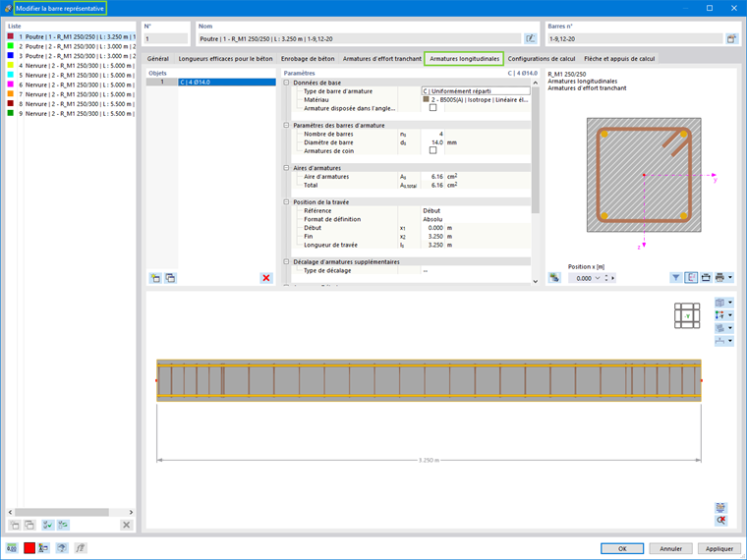The width and height of the screenshot is (747, 560).
Task: Collapse the 'Position de la travée' section
Action: click(x=286, y=202)
